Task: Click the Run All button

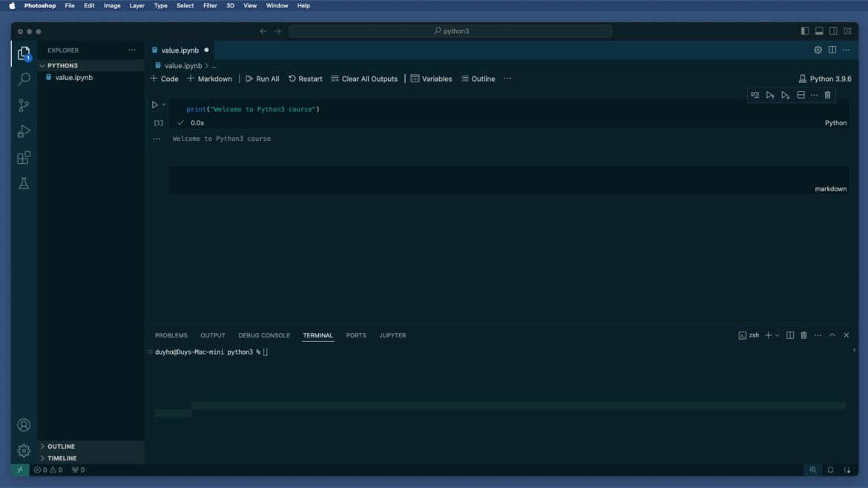Action: point(263,79)
